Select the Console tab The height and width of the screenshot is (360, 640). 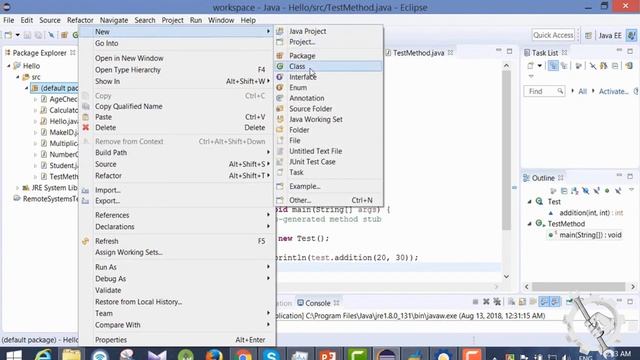pyautogui.click(x=318, y=303)
